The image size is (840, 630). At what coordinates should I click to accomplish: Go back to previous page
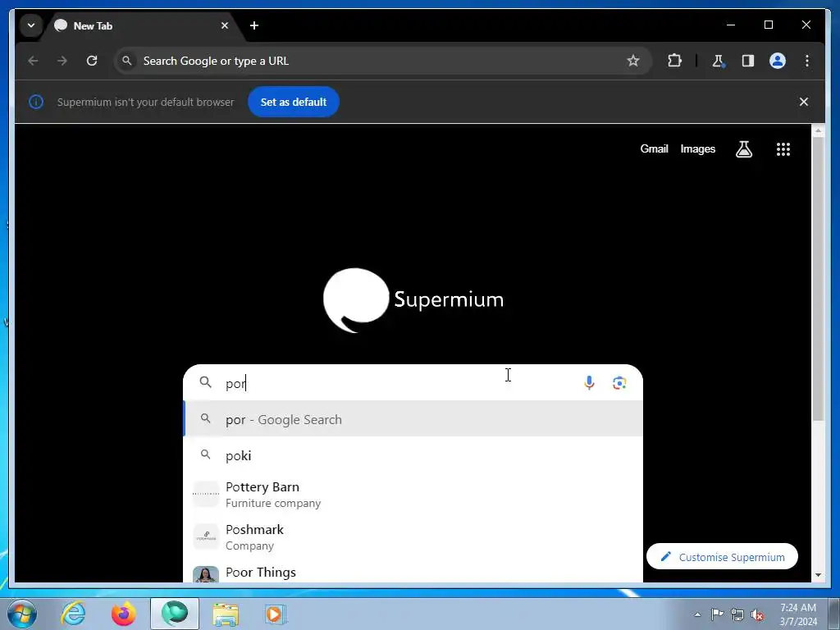coord(33,61)
